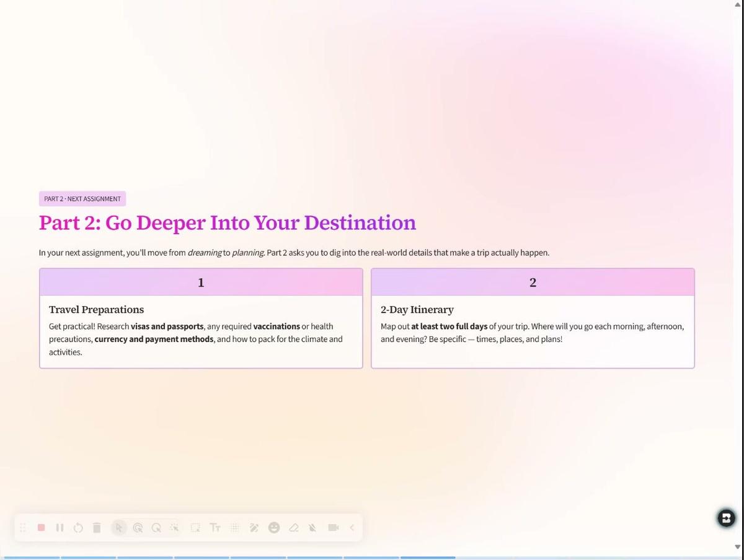Click bold text vaccinations

[x=277, y=326]
